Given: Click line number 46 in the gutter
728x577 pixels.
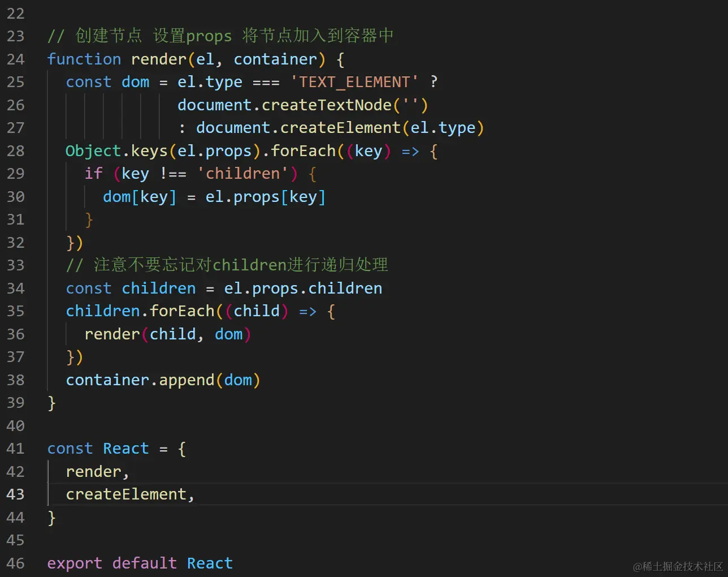Looking at the screenshot, I should 16,563.
